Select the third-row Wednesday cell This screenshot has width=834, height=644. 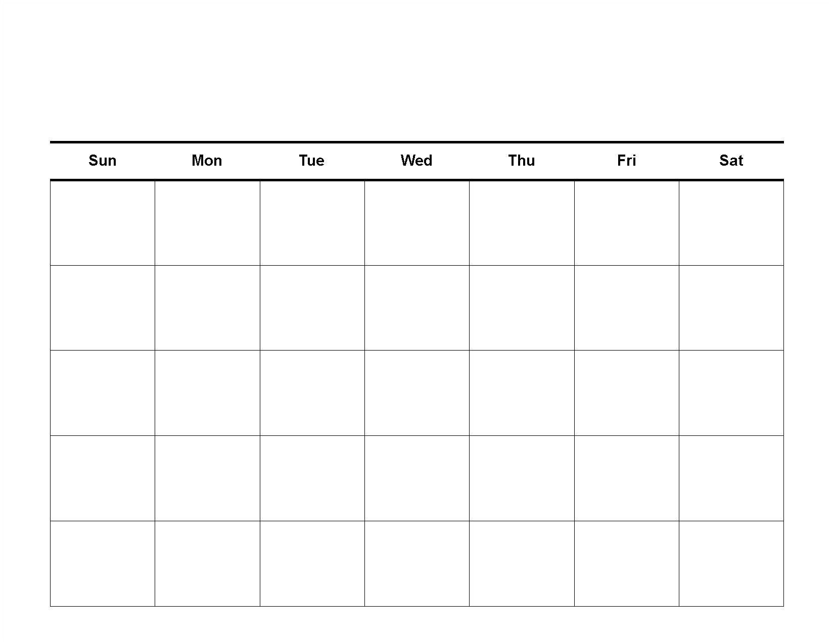(417, 393)
